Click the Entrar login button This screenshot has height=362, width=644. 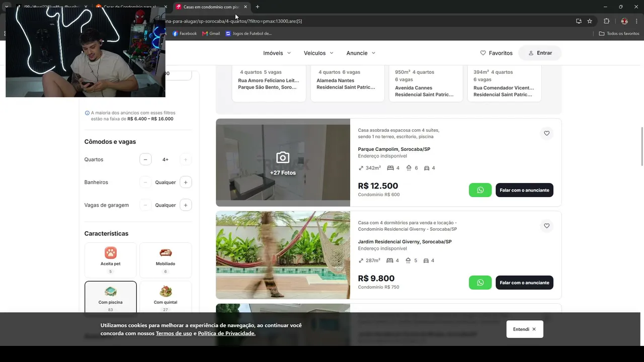(x=540, y=53)
